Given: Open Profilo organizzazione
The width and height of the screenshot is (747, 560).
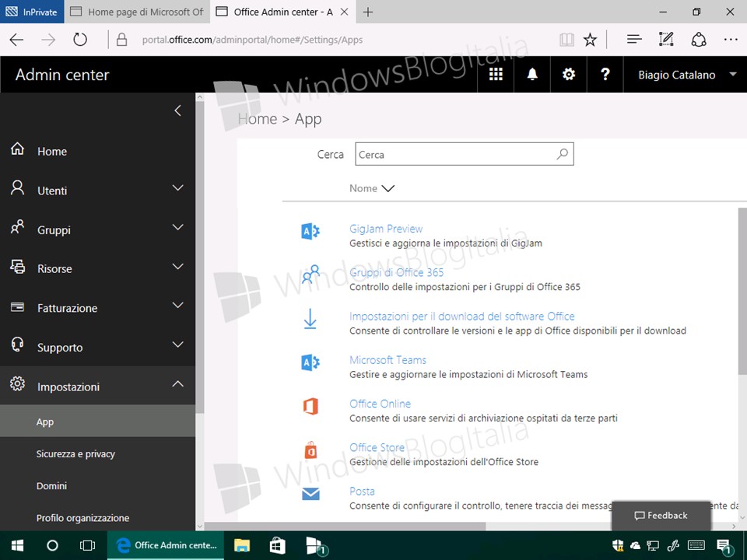Looking at the screenshot, I should [98, 518].
